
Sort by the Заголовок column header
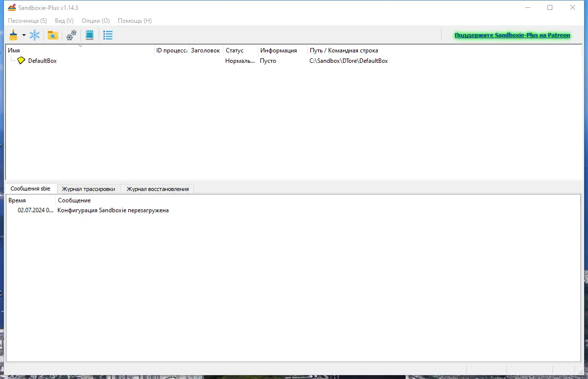point(205,50)
